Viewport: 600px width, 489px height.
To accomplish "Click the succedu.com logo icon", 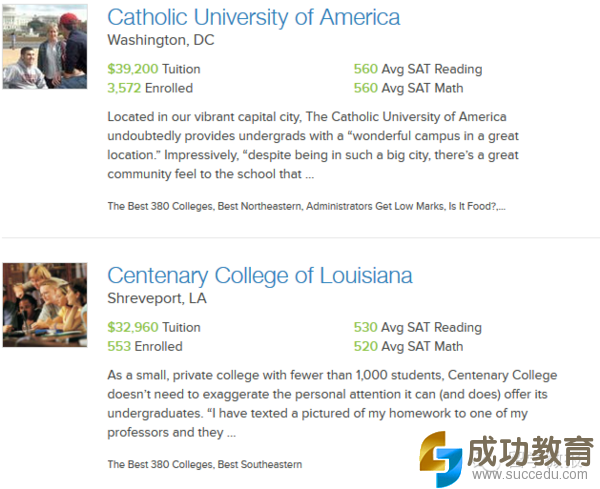I will pos(440,457).
